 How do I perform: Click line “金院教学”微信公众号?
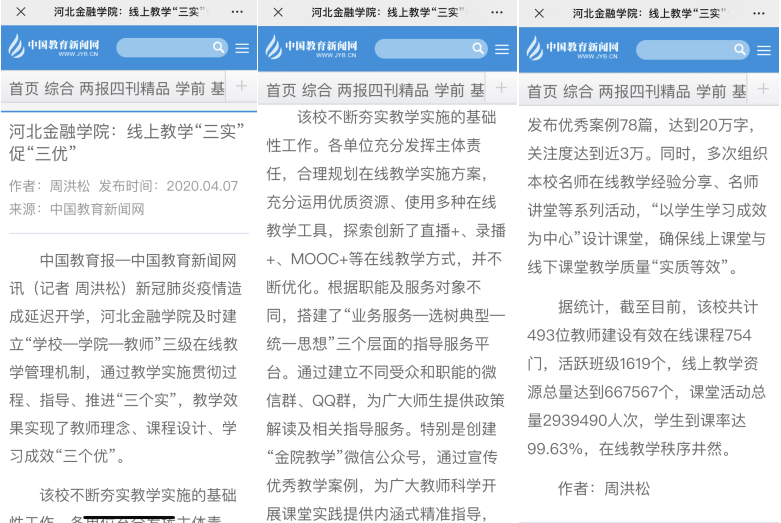[x=382, y=457]
